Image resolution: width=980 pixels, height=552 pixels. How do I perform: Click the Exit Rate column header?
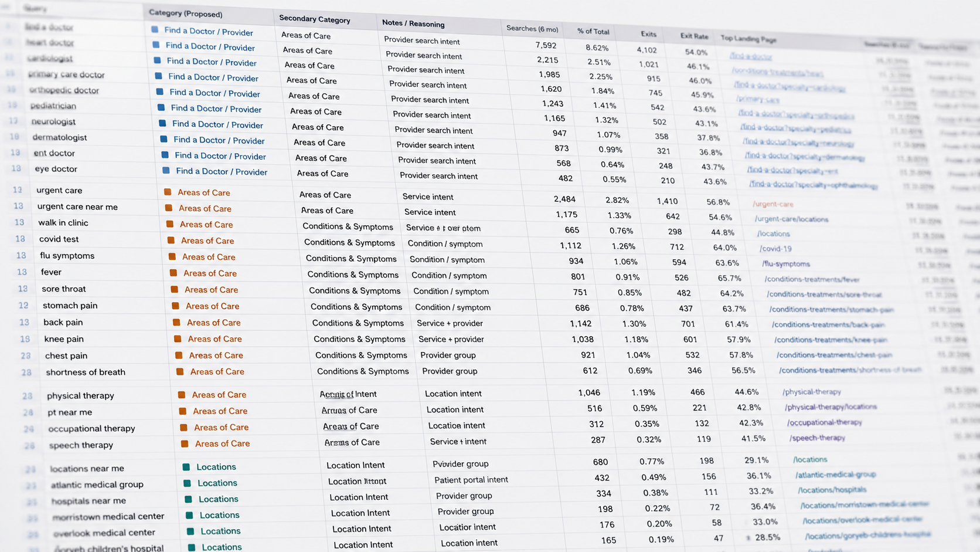[694, 36]
